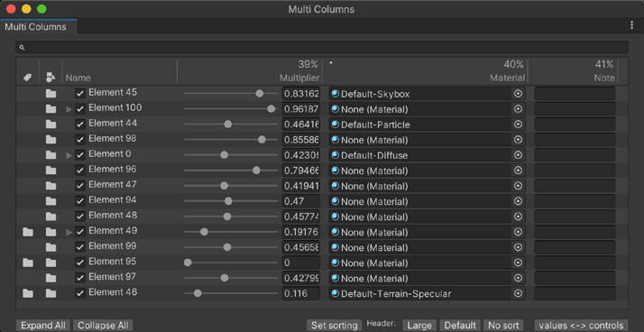Expand the Element 100 tree row
Screen dimensions: 644x332
[x=69, y=109]
